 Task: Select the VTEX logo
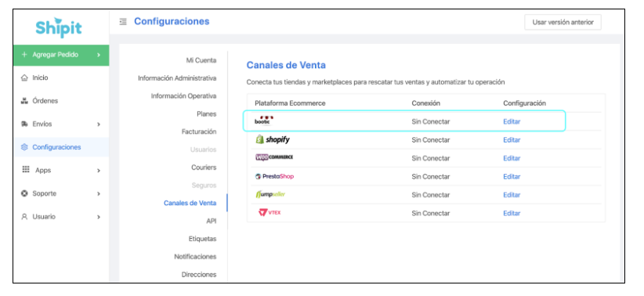click(270, 213)
